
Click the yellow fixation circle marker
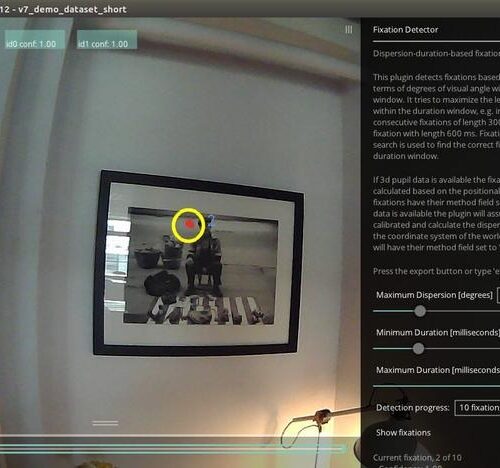tap(188, 225)
